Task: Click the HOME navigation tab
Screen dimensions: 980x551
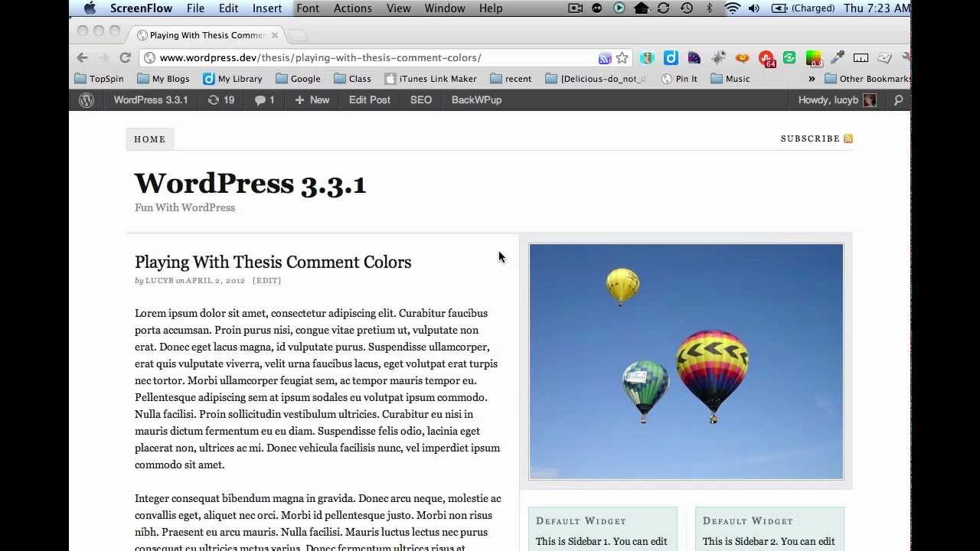Action: coord(150,139)
